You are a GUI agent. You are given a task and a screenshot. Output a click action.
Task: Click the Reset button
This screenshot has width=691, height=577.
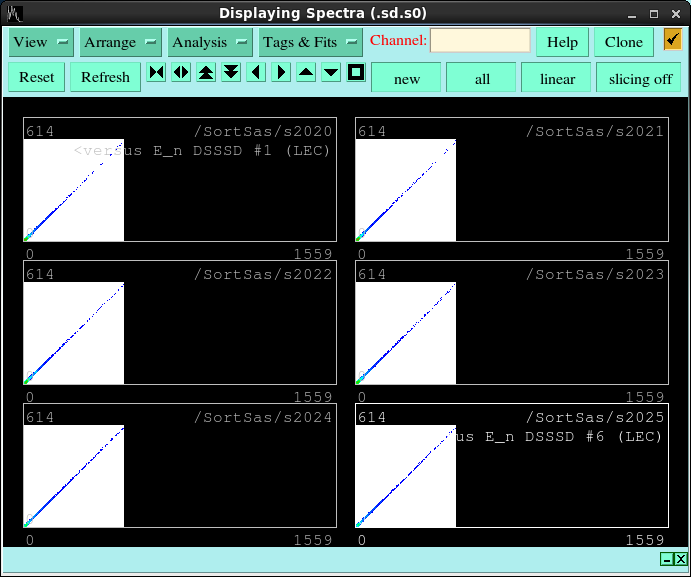(x=37, y=77)
